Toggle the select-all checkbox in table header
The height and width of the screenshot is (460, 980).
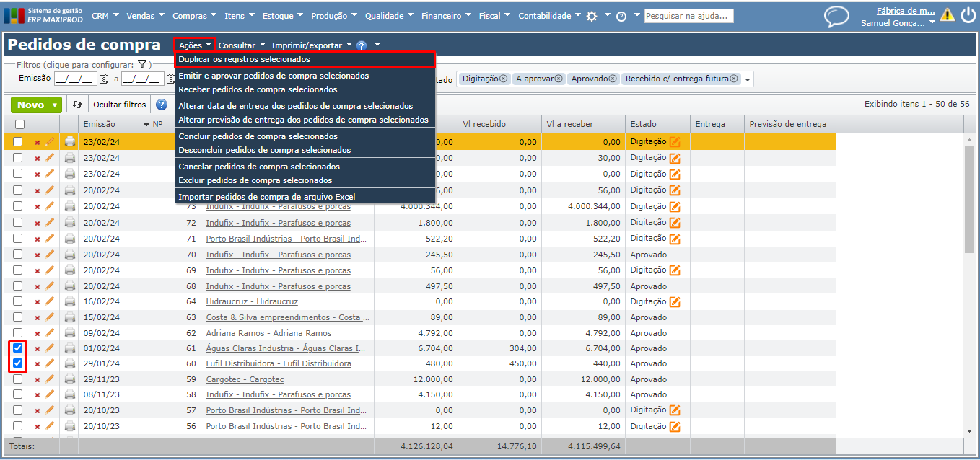18,124
